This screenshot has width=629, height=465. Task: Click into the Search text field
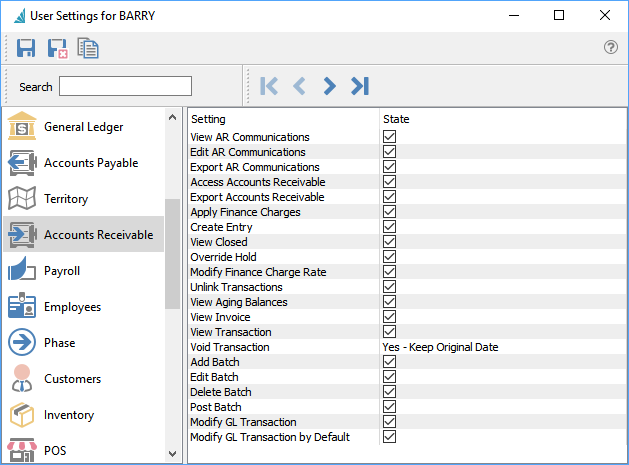(x=125, y=86)
